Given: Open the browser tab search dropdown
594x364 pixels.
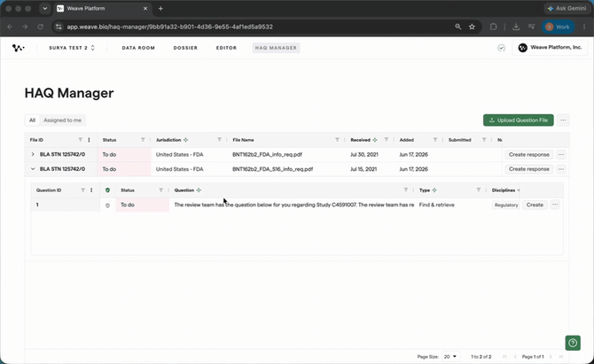Looking at the screenshot, I should tap(45, 8).
